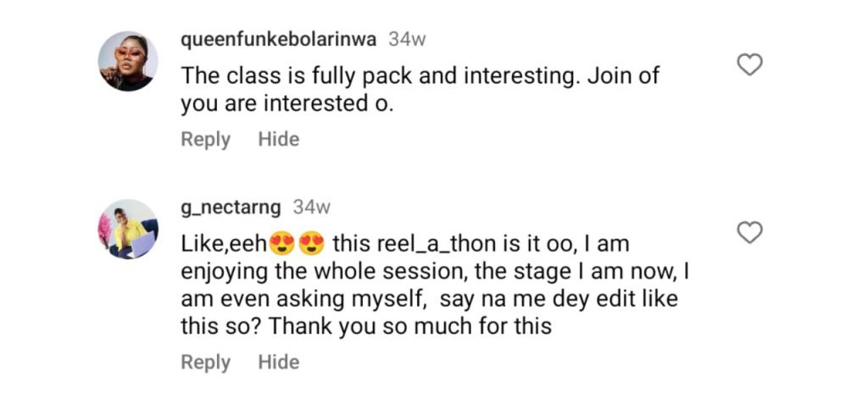
Task: Reply to g_nectarng's comment
Action: click(205, 362)
